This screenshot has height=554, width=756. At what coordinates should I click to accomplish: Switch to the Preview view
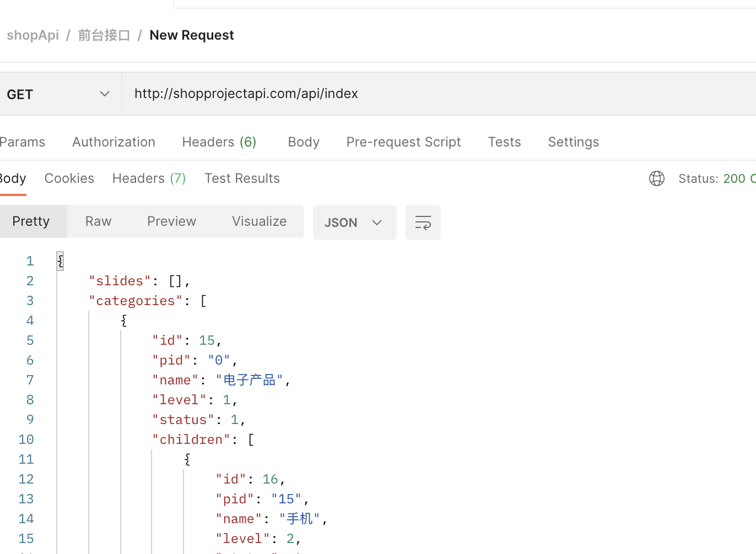171,221
